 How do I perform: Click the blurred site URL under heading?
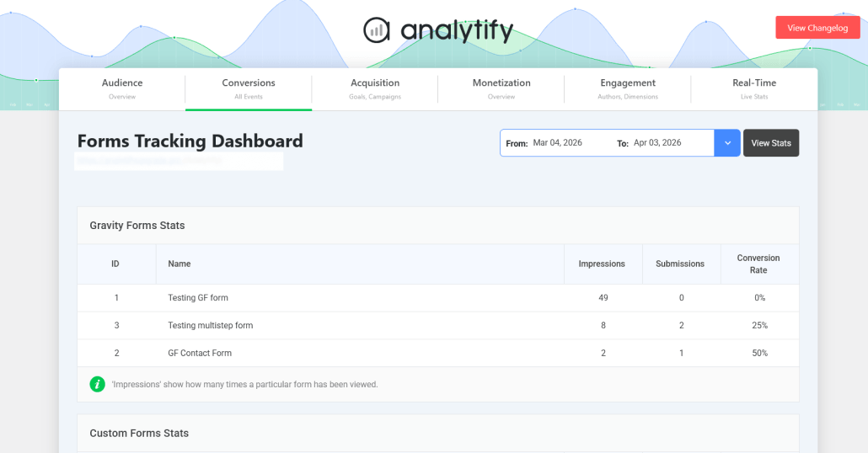pos(179,161)
